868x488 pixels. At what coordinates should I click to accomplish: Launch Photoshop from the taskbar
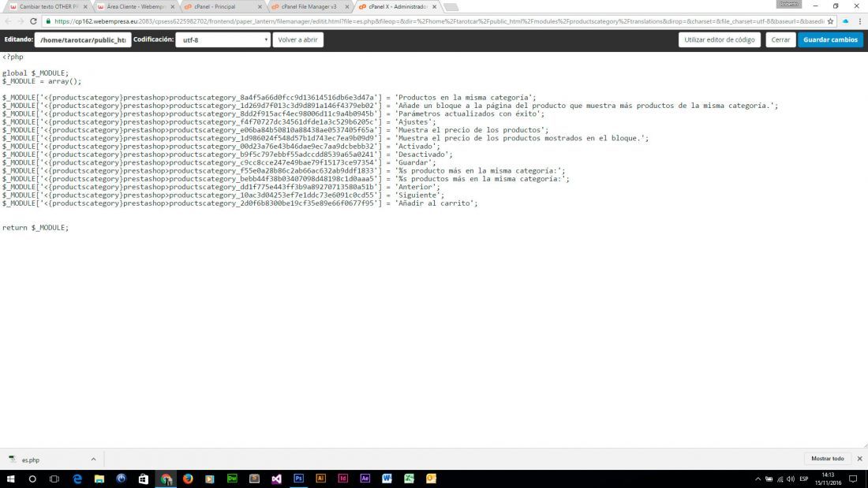pos(298,479)
